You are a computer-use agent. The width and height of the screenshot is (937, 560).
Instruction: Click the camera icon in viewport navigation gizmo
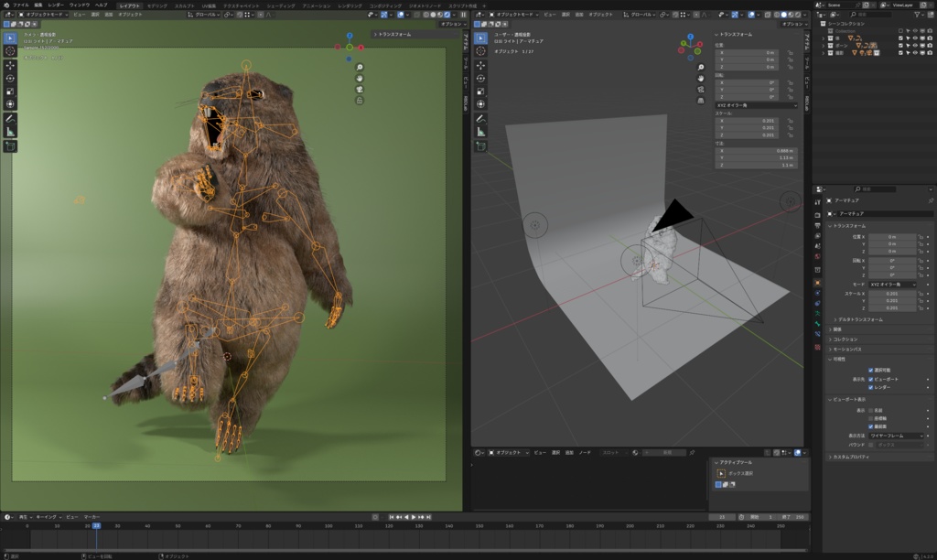(359, 90)
